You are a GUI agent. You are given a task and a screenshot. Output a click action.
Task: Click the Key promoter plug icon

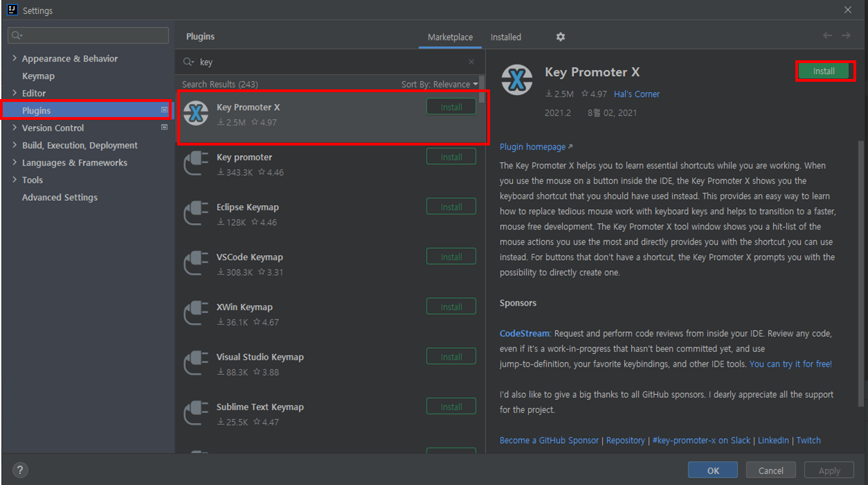tap(196, 164)
